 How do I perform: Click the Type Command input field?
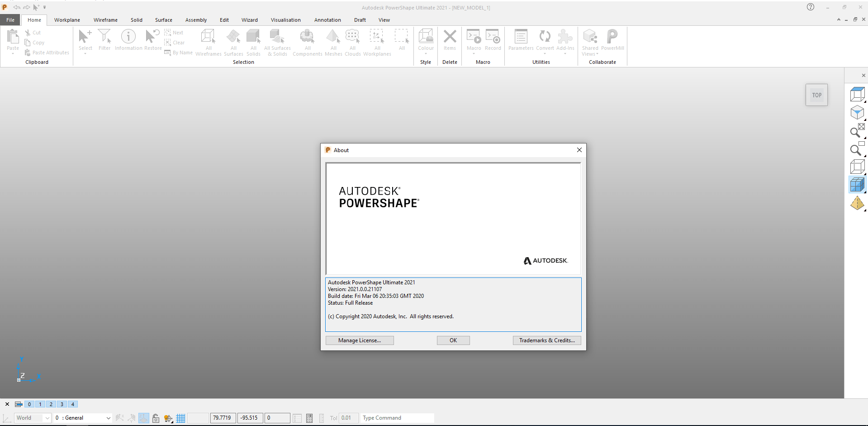tap(397, 418)
